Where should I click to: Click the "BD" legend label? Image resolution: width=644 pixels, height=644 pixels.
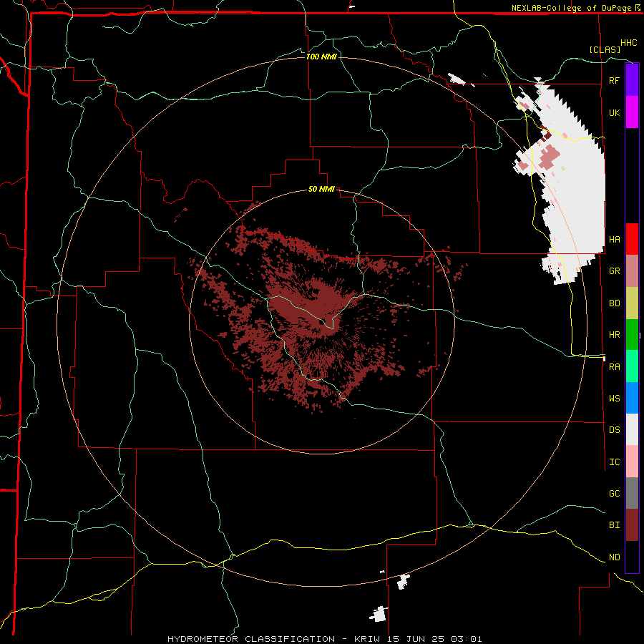pos(614,303)
